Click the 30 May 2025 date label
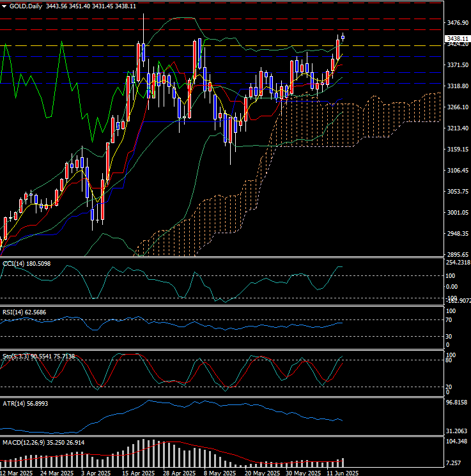471x476 pixels. click(x=304, y=473)
